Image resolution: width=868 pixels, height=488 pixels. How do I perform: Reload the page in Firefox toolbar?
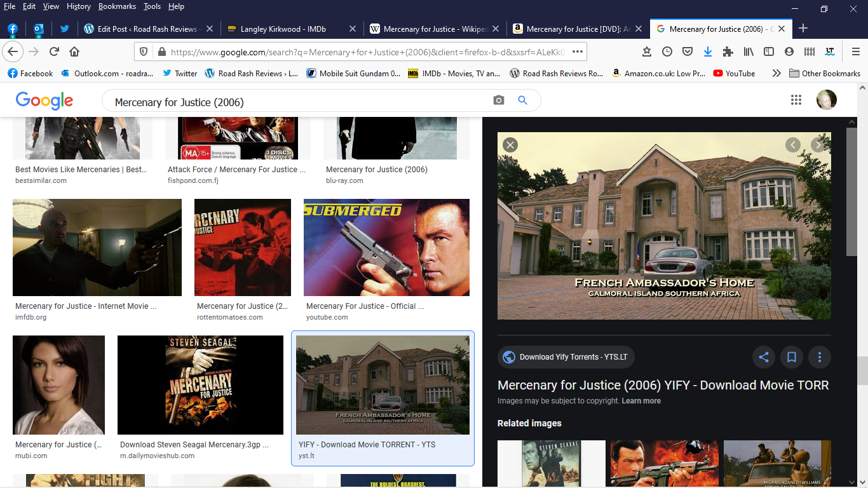[55, 51]
